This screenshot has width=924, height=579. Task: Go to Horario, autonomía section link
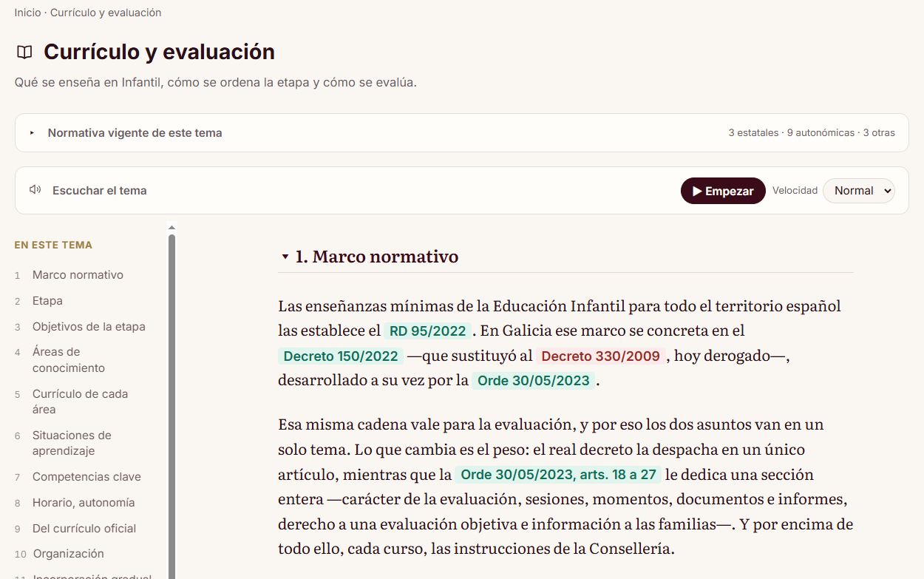point(84,503)
